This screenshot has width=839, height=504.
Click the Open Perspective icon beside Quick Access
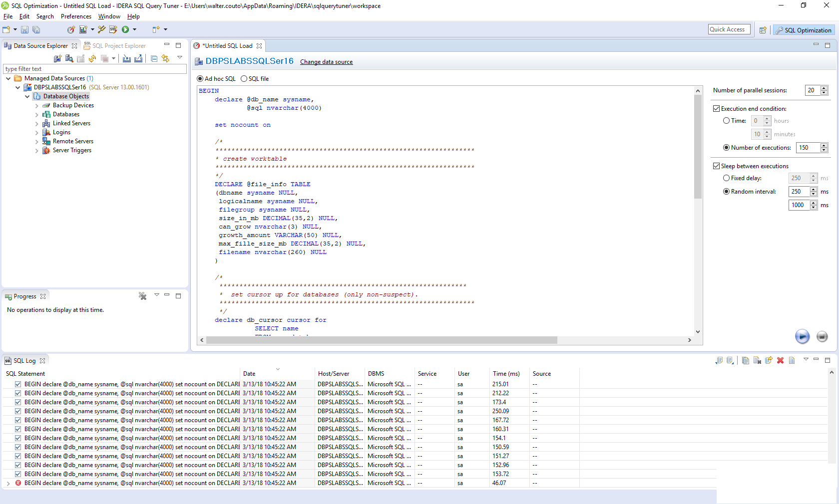click(763, 30)
